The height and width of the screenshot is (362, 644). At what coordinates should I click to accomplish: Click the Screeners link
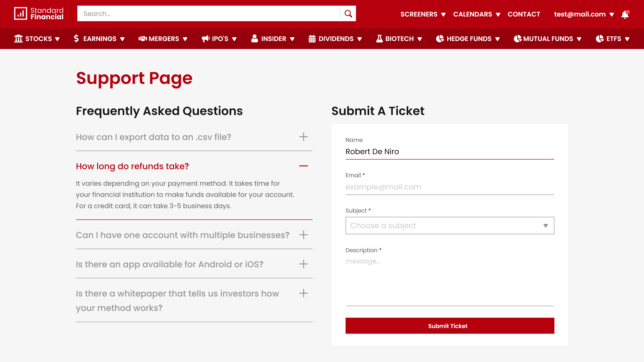click(419, 14)
